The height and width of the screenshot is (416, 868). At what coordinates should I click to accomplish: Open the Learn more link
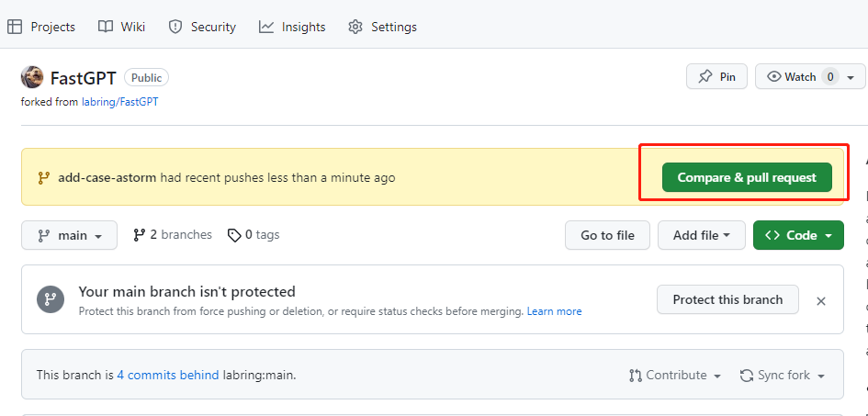click(554, 311)
